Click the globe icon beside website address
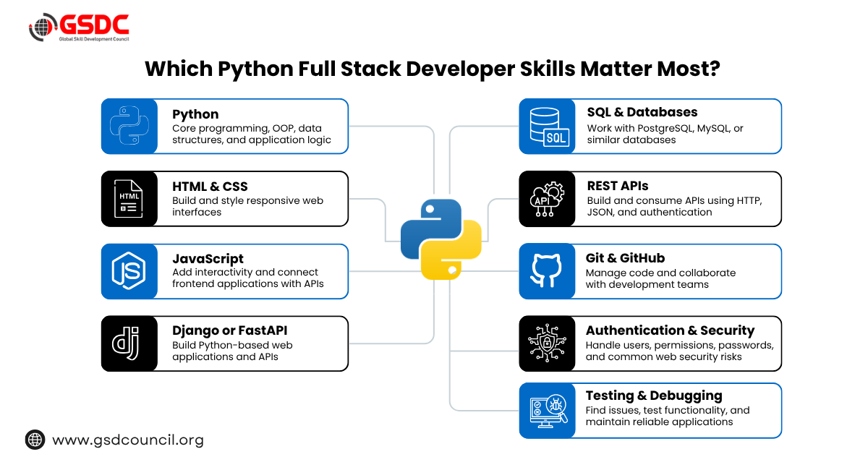The width and height of the screenshot is (868, 470). point(35,440)
